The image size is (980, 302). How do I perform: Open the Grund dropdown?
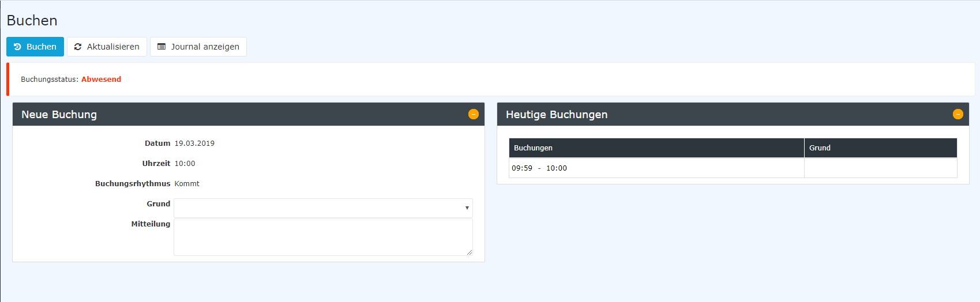[323, 207]
